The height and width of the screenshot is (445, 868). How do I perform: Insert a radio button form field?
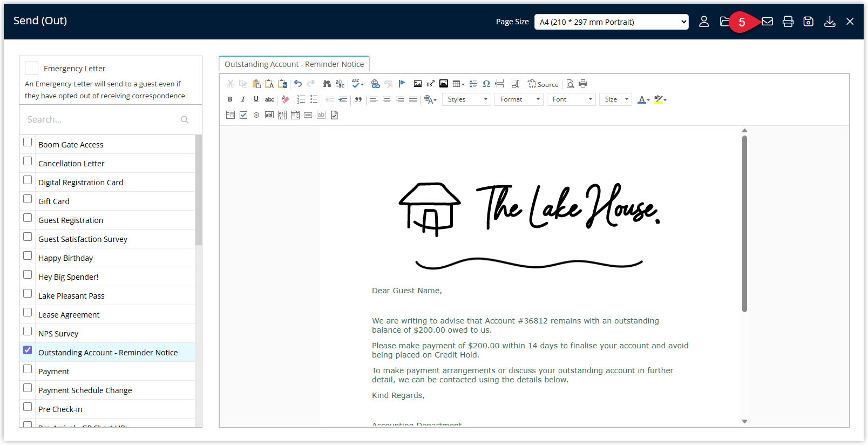click(x=256, y=115)
